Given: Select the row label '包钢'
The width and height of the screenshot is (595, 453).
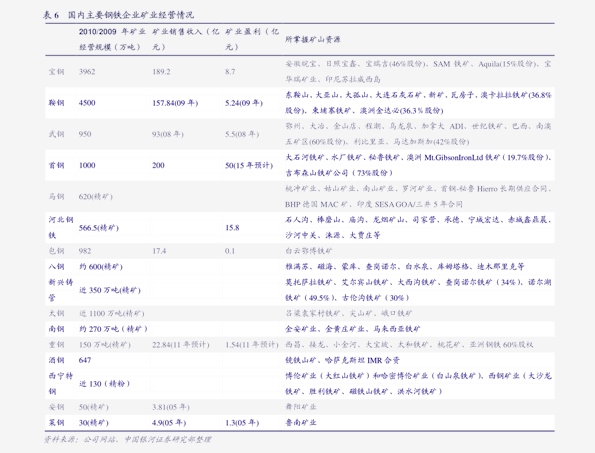Looking at the screenshot, I should pos(57,251).
